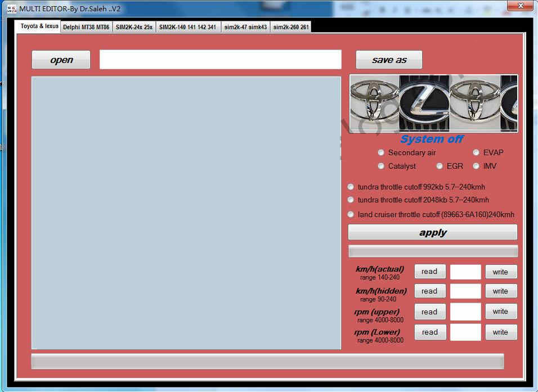Viewport: 538px width, 392px height.
Task: Select the IMV radio option
Action: tap(485, 166)
